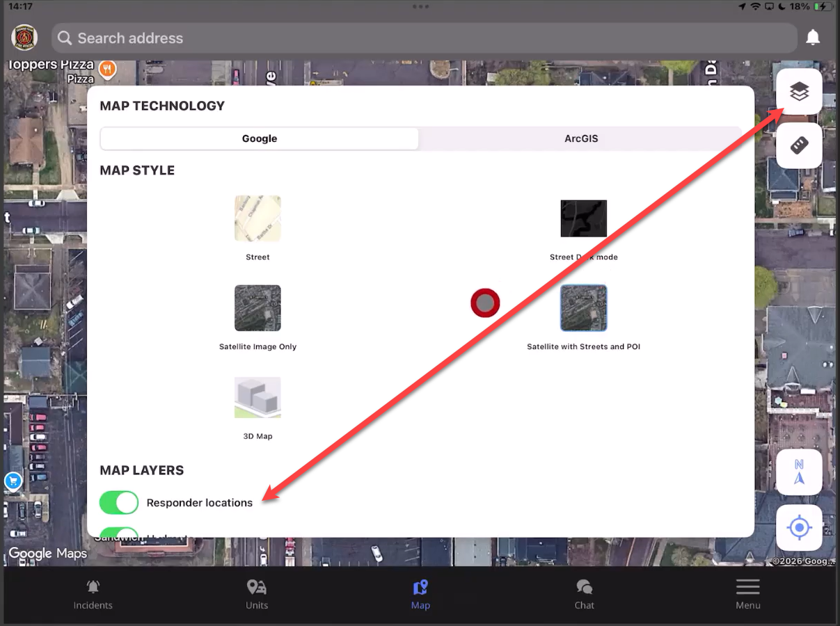Open the map layers stack button
The width and height of the screenshot is (840, 626).
799,91
